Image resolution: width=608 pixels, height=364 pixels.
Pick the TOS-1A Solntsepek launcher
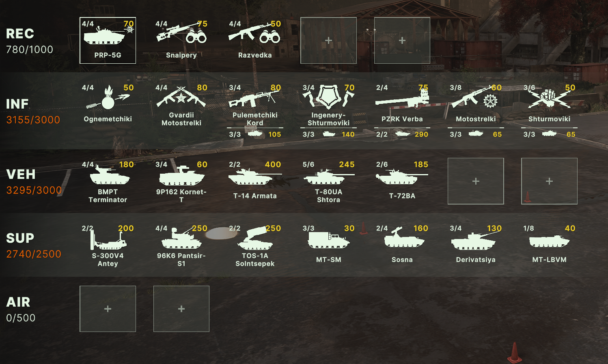[x=255, y=245]
